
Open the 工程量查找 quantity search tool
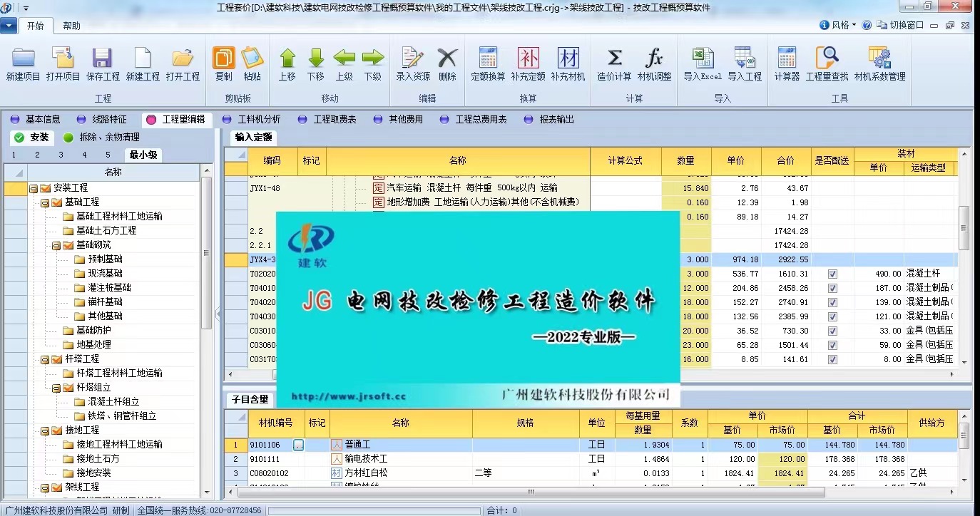click(827, 64)
